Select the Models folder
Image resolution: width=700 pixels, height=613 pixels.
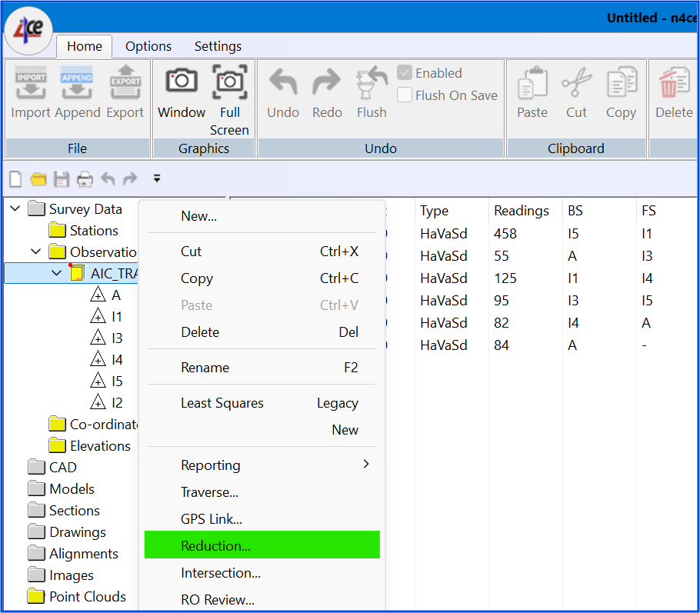(x=62, y=488)
